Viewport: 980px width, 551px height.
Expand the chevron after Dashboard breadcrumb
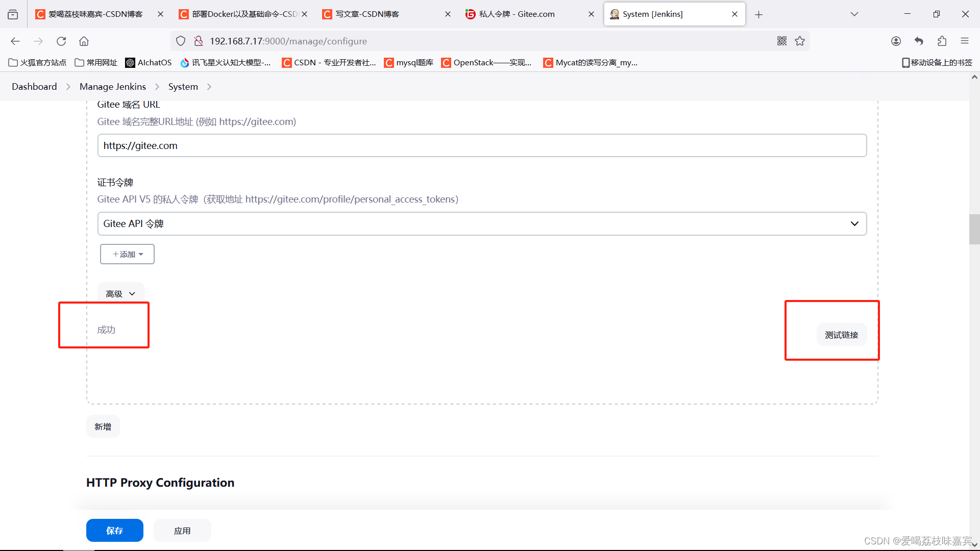(68, 87)
